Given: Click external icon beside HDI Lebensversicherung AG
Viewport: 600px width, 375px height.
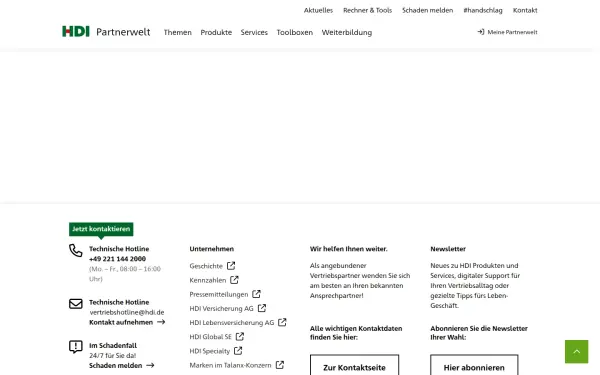Looking at the screenshot, I should click(x=282, y=322).
